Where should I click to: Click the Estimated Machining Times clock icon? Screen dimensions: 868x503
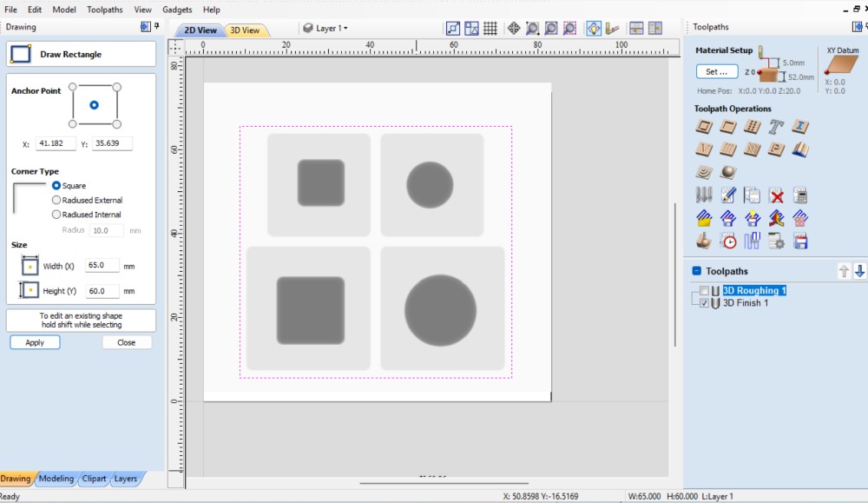coord(728,241)
